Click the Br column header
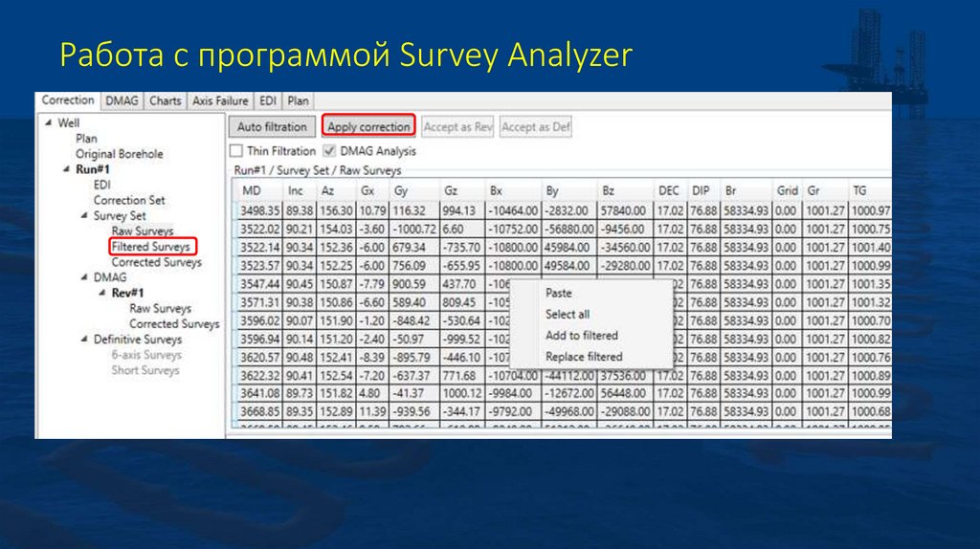 [x=746, y=191]
